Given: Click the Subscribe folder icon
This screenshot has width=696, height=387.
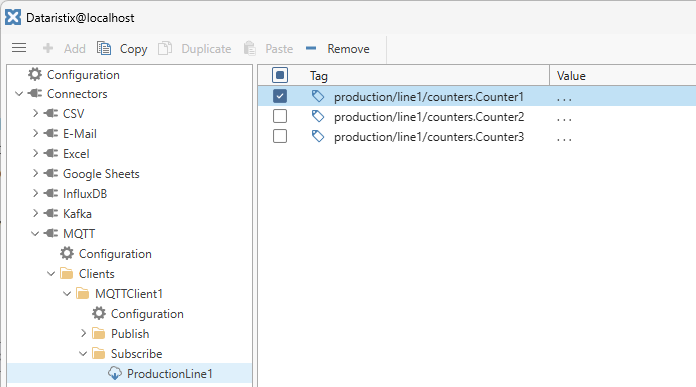Looking at the screenshot, I should (99, 353).
